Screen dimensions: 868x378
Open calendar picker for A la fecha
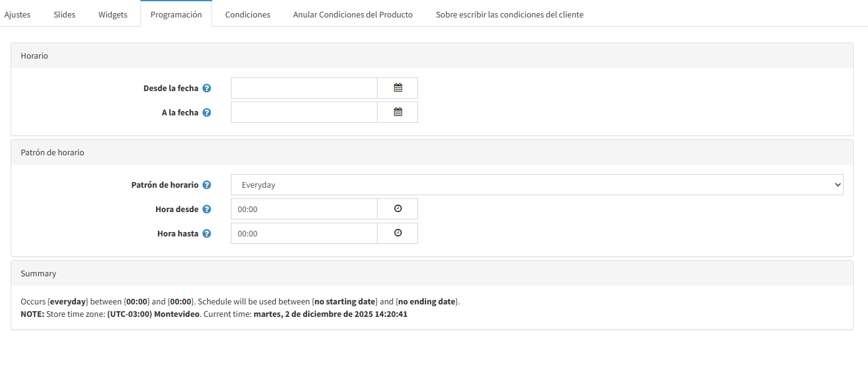[x=397, y=112]
